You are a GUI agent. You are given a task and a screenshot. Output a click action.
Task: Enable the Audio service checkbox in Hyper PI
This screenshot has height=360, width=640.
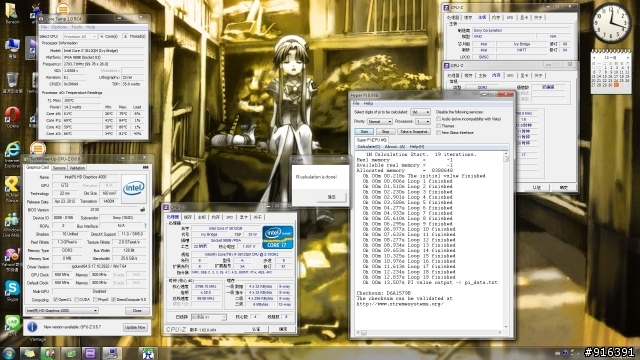coord(438,119)
